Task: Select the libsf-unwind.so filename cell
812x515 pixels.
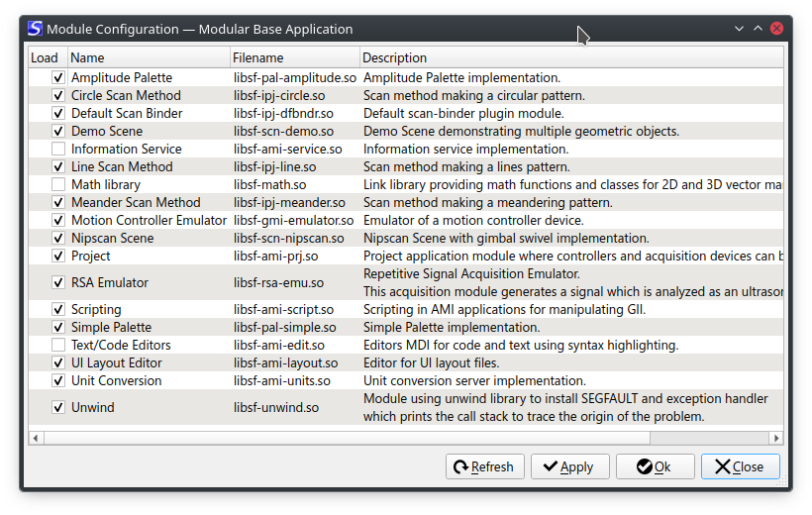Action: click(x=295, y=408)
